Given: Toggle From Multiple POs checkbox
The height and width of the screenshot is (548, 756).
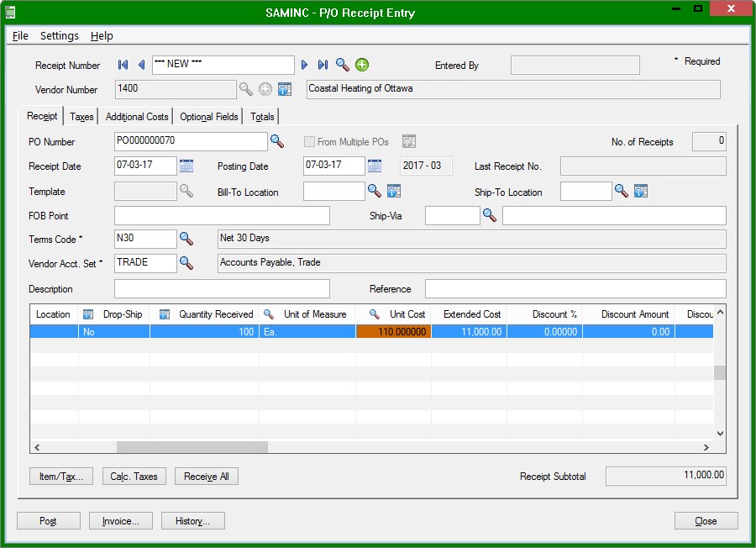Looking at the screenshot, I should click(x=310, y=141).
